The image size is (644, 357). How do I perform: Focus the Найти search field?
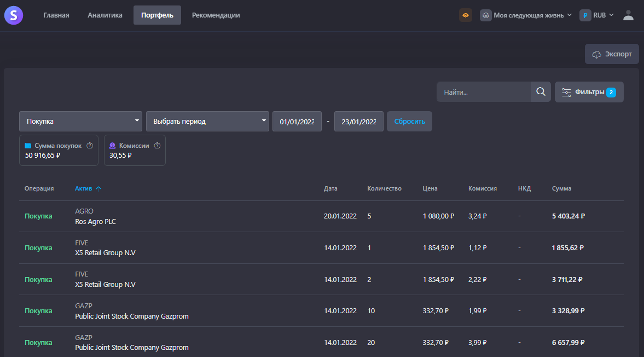coord(484,92)
